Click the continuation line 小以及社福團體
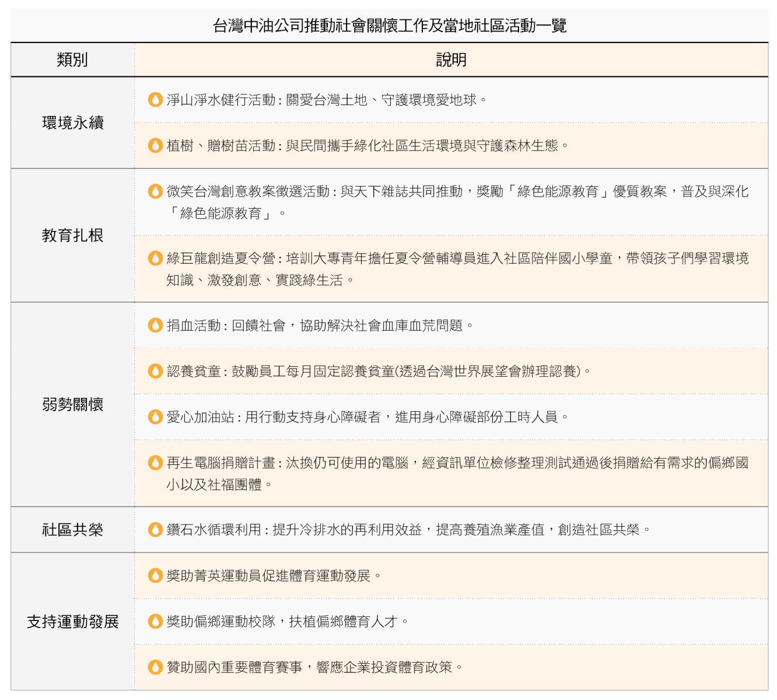This screenshot has width=777, height=700. (x=219, y=485)
